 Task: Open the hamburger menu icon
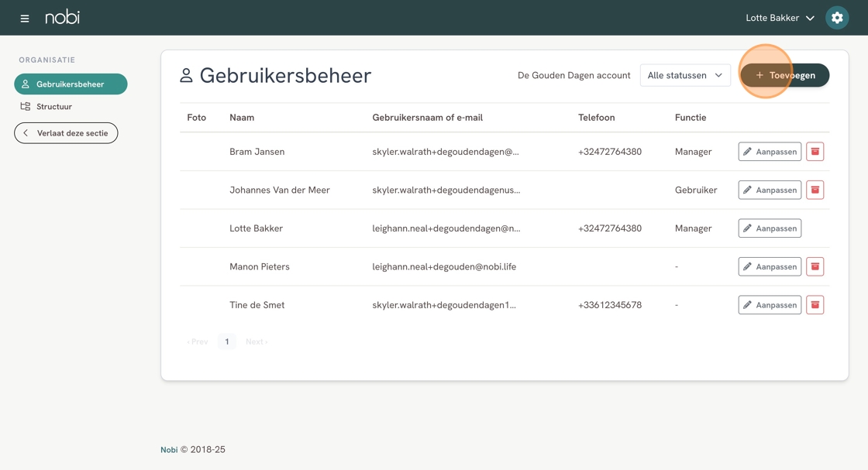(25, 18)
